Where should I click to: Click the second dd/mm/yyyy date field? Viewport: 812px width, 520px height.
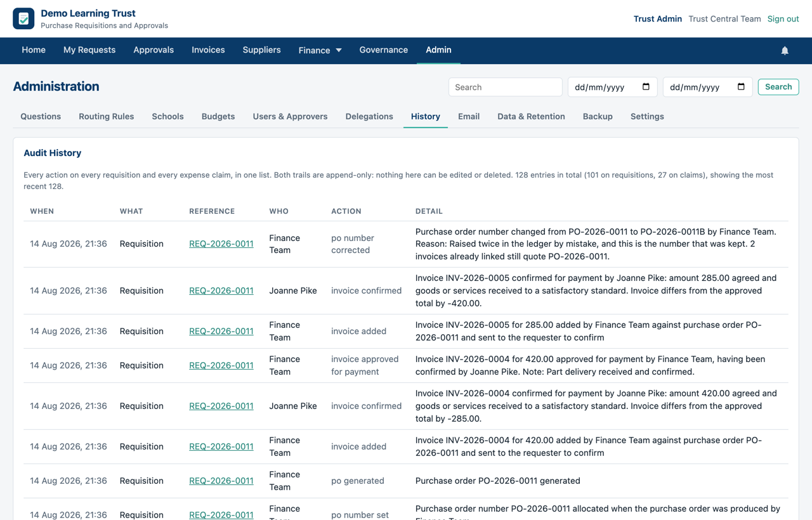707,87
